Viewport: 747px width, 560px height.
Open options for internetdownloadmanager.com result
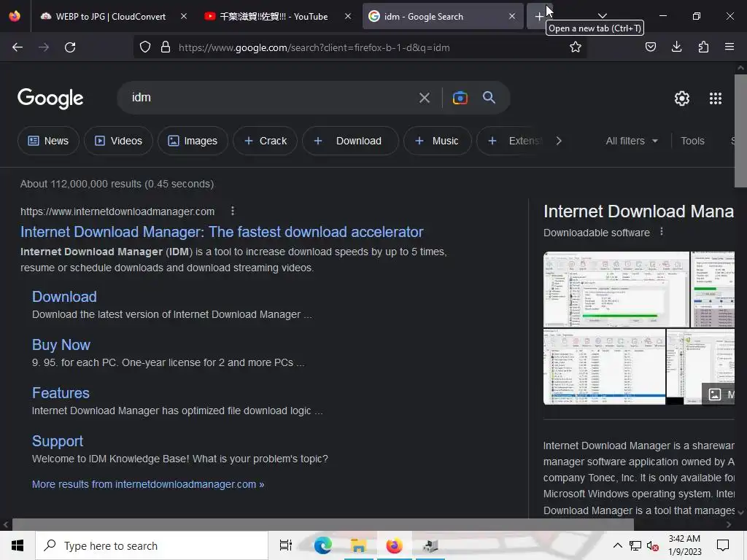point(233,211)
